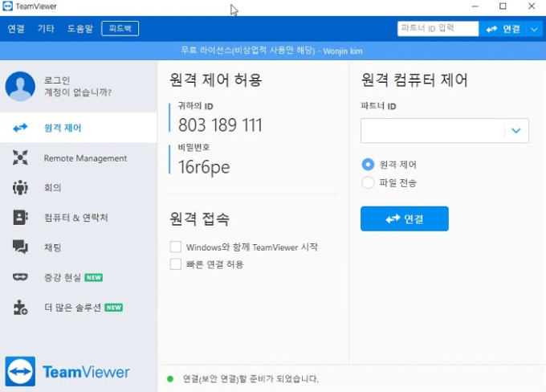Click the chat (채팅) bubbles icon
The width and height of the screenshot is (546, 392).
pos(20,247)
